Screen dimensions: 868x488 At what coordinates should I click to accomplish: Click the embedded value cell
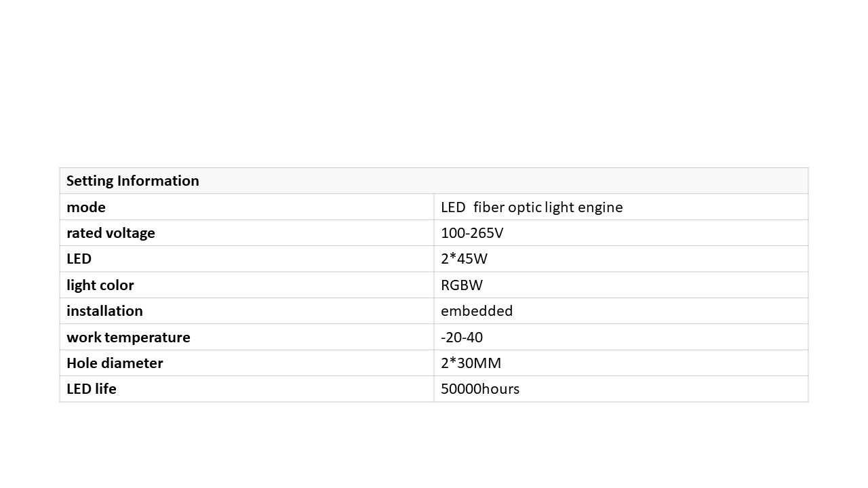tap(621, 311)
